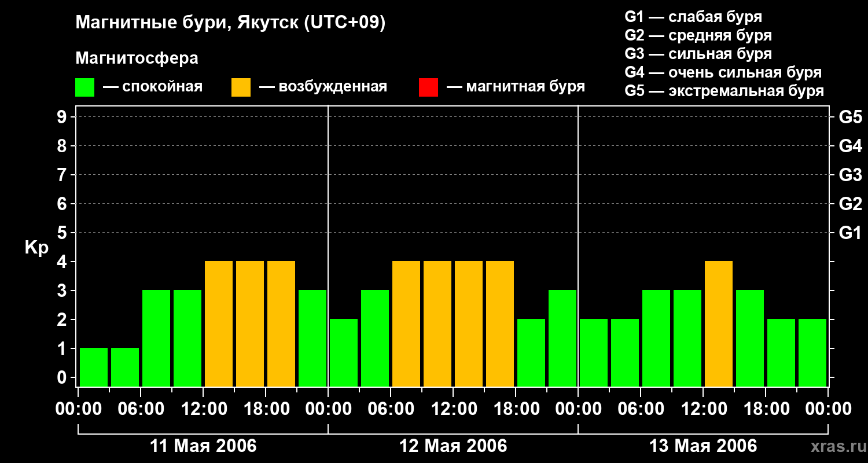
Task: Click the 11 Мая 18:00–21:00 orange bar
Action: 281,324
